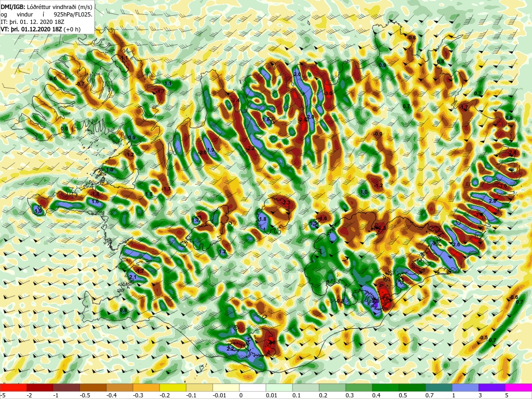Screen dimensions: 532x399
Task: Select the "-1.8" value label on the map
Action: (x=95, y=194)
